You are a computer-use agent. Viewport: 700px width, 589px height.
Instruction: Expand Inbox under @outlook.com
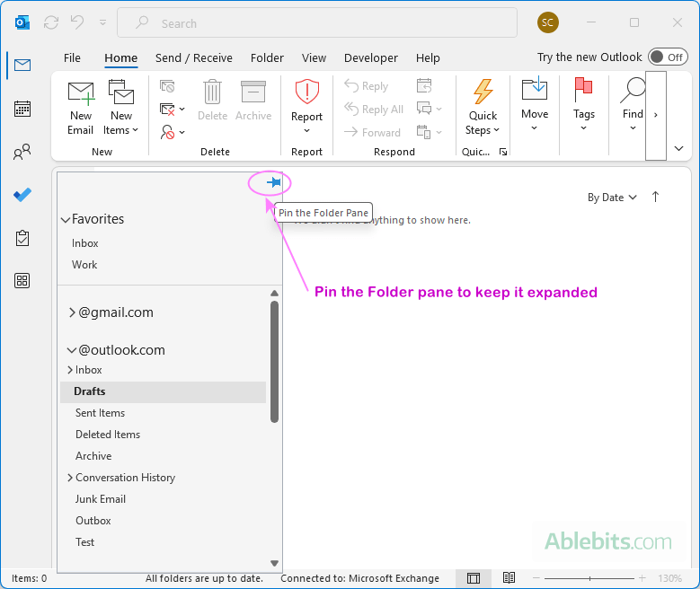point(70,370)
